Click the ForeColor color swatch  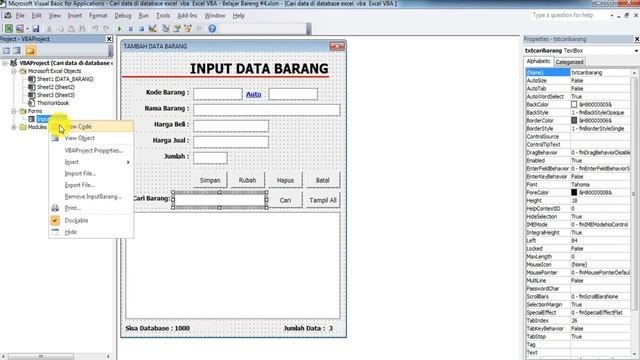[x=574, y=192]
